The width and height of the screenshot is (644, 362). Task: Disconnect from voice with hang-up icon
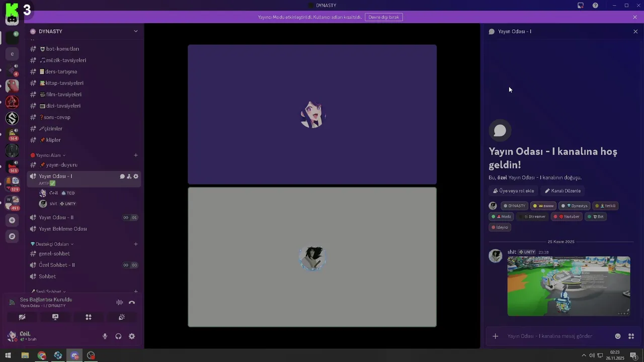point(132,302)
